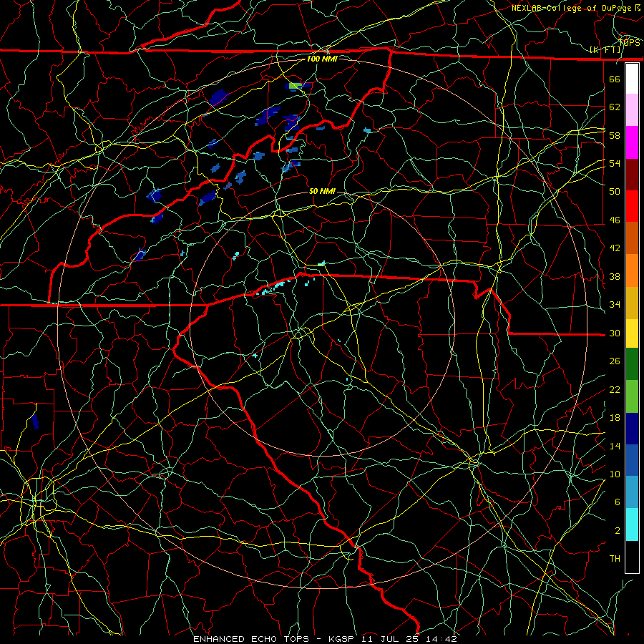
Task: Click the cyan 6 kft legend swatch
Action: [x=632, y=525]
